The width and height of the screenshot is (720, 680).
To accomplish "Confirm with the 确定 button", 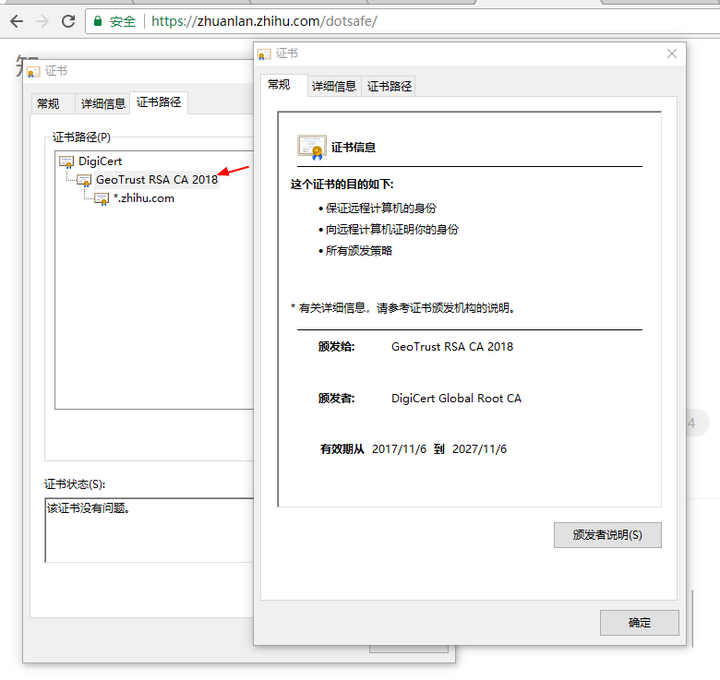I will (639, 623).
